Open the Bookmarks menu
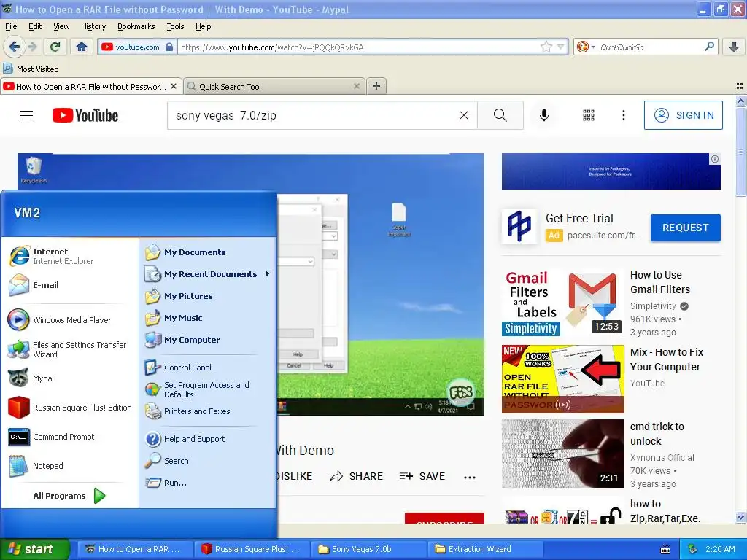The width and height of the screenshot is (747, 560). [x=136, y=26]
